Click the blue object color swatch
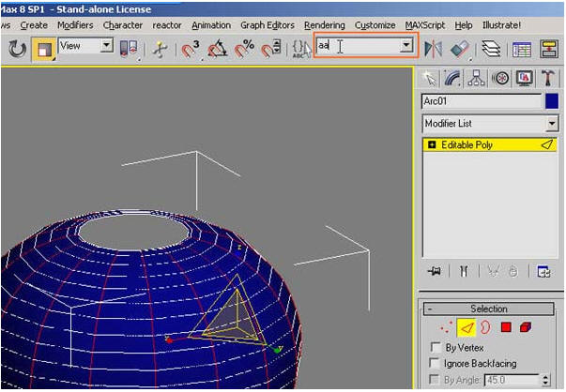 (x=552, y=101)
